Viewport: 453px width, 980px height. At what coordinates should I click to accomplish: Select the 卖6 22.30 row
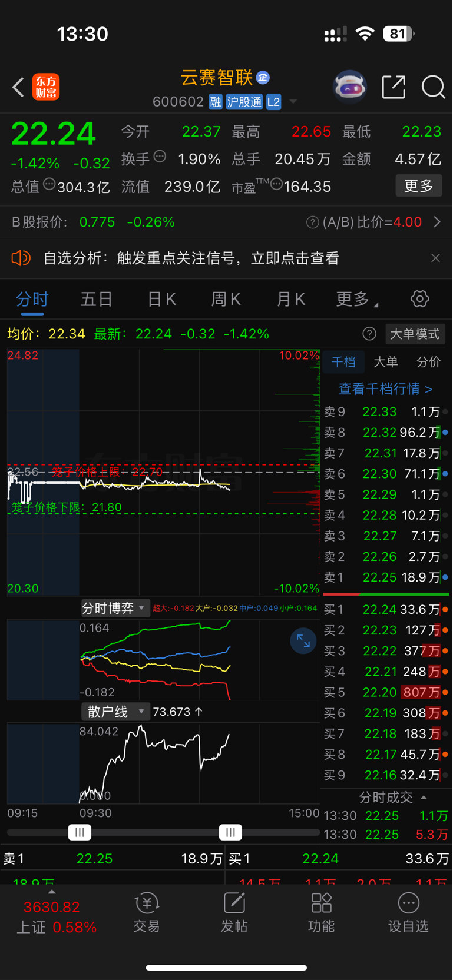click(386, 474)
